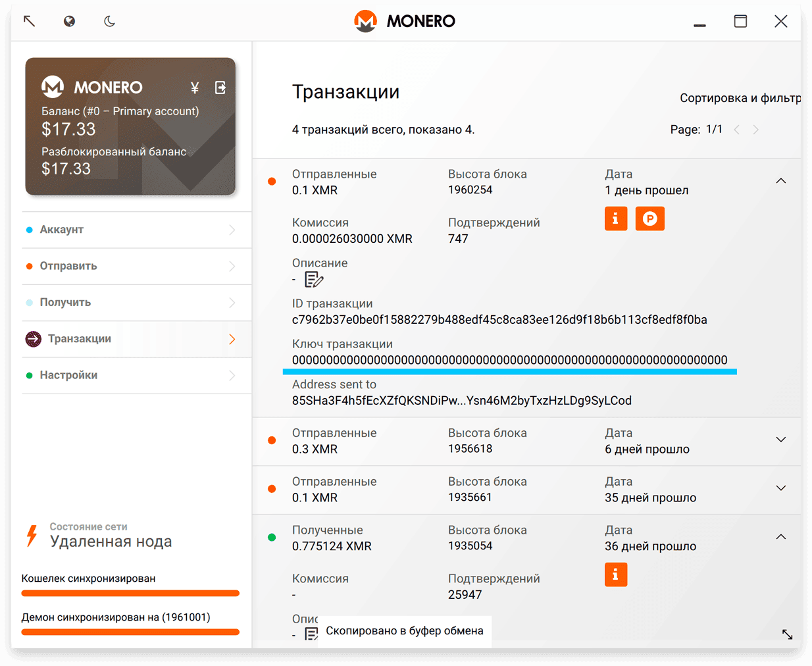The height and width of the screenshot is (666, 812).
Task: Click the Транзакции arrow circle icon in sidebar
Action: (33, 339)
